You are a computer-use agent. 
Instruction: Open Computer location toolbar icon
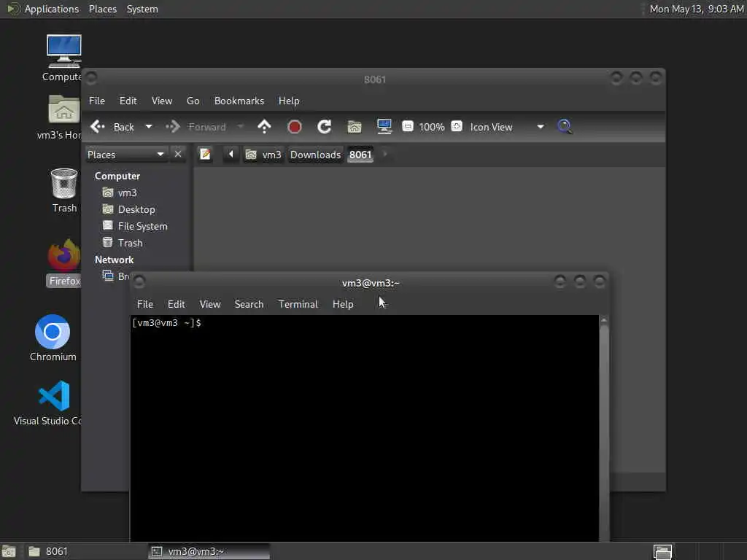click(x=384, y=126)
